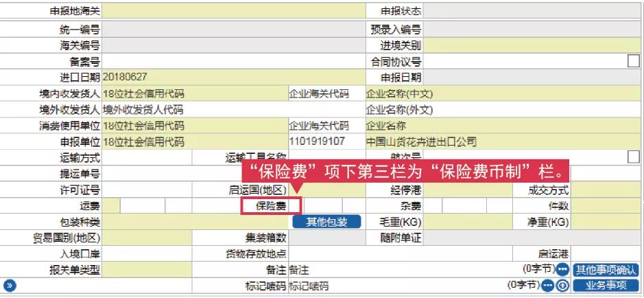This screenshot has width=644, height=298.
Task: Select the 进境关别 field
Action: pyautogui.click(x=532, y=45)
